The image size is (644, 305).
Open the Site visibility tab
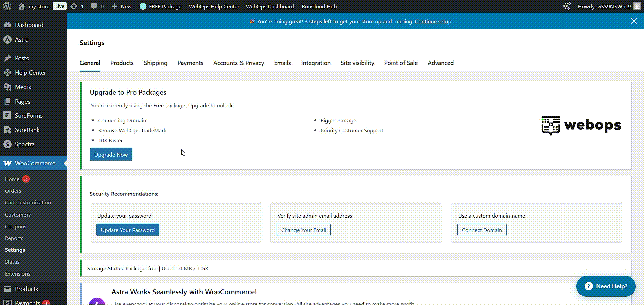pyautogui.click(x=357, y=63)
